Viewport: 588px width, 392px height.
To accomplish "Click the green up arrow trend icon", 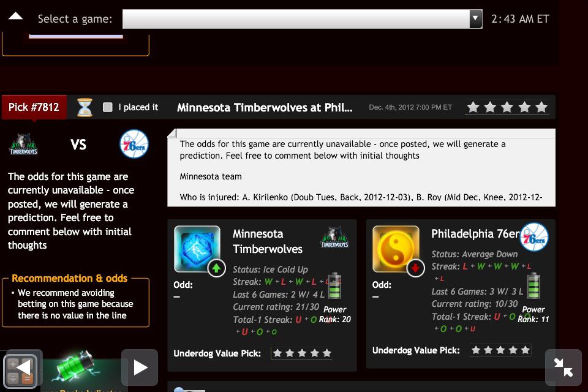I will 216,268.
